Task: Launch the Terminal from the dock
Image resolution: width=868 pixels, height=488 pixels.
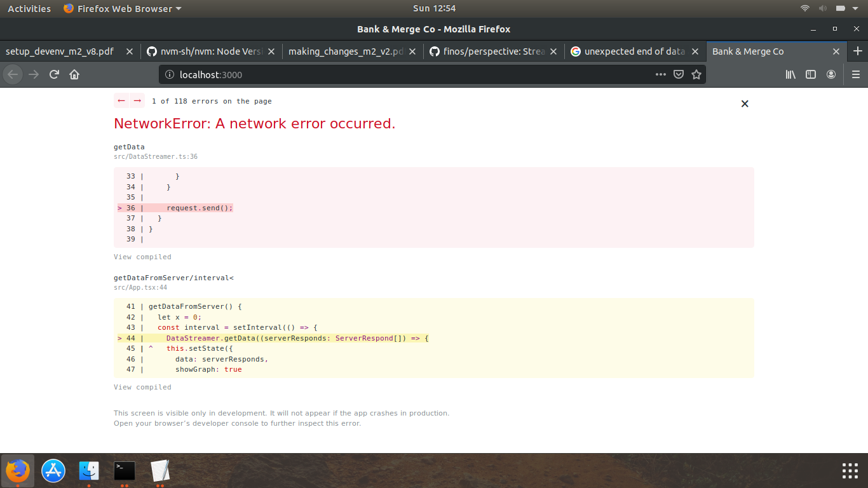Action: (124, 471)
